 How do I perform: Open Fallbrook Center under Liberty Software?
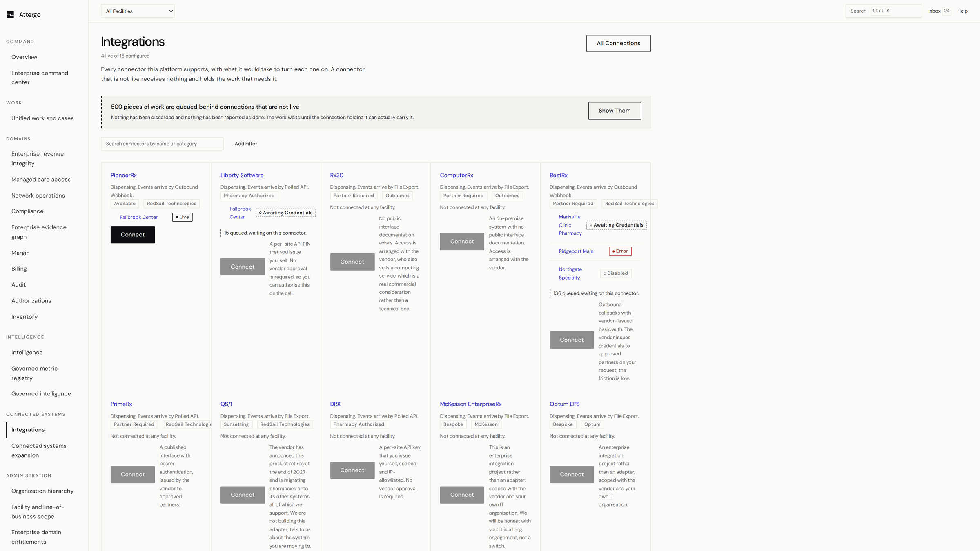tap(240, 213)
